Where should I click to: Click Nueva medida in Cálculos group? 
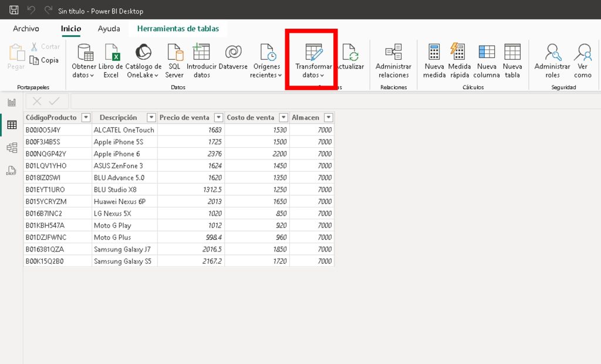click(x=434, y=60)
